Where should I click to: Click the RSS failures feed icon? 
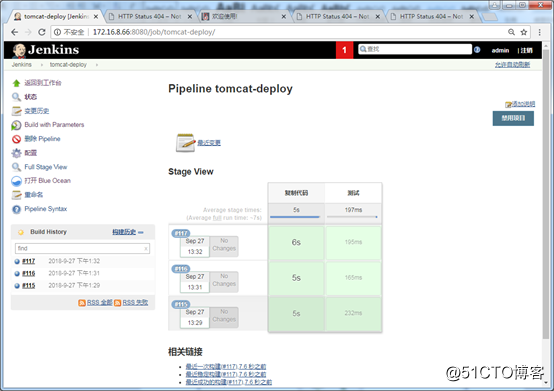[x=118, y=303]
